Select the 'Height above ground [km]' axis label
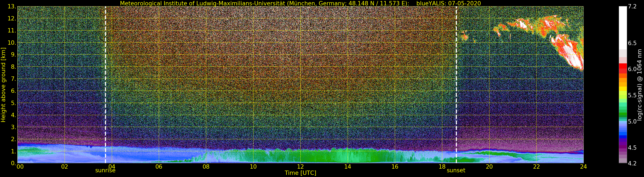Image resolution: width=644 pixels, height=177 pixels. pyautogui.click(x=3, y=85)
